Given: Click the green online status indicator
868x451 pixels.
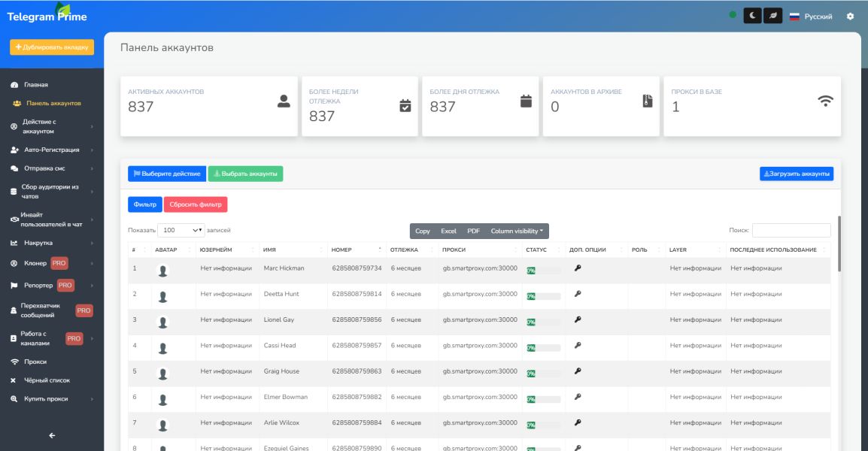Looking at the screenshot, I should coord(733,16).
